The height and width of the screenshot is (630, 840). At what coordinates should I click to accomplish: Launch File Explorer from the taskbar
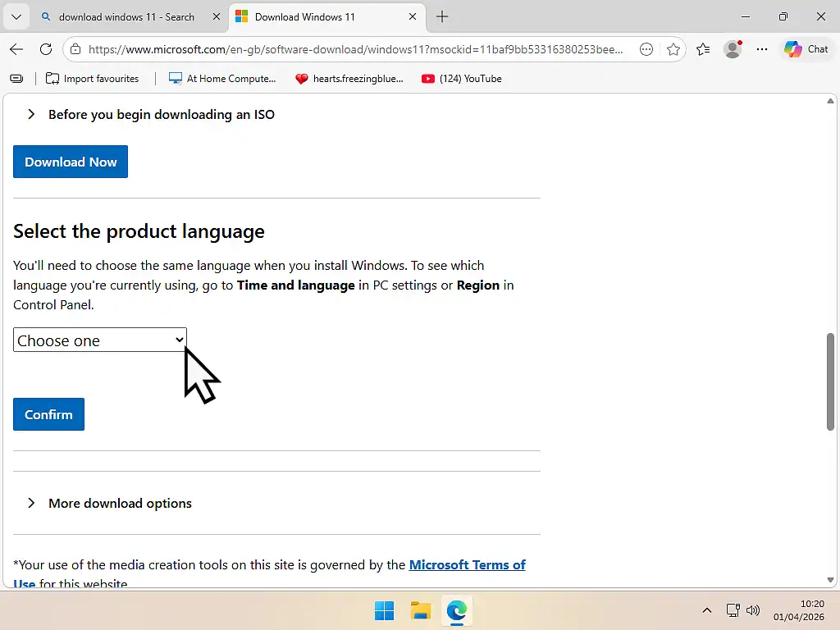pos(420,610)
